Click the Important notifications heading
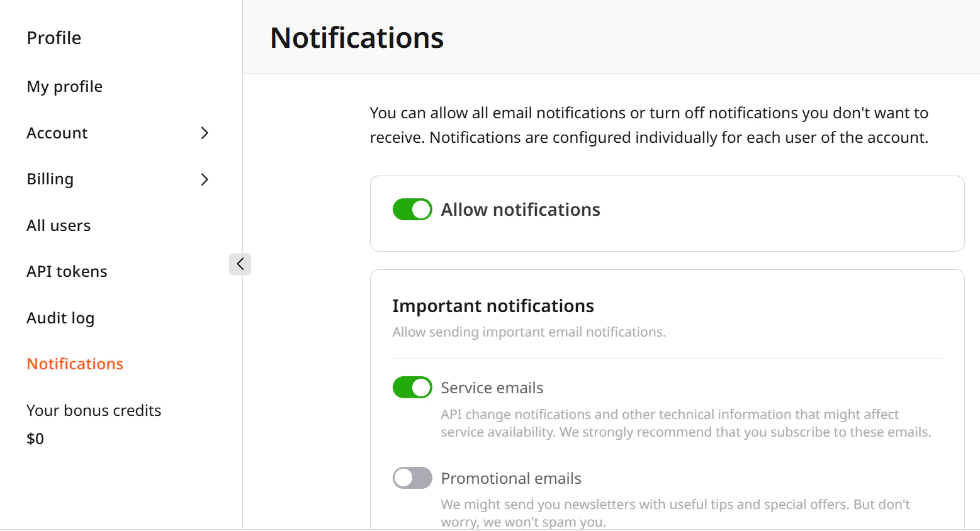This screenshot has height=531, width=980. [493, 306]
